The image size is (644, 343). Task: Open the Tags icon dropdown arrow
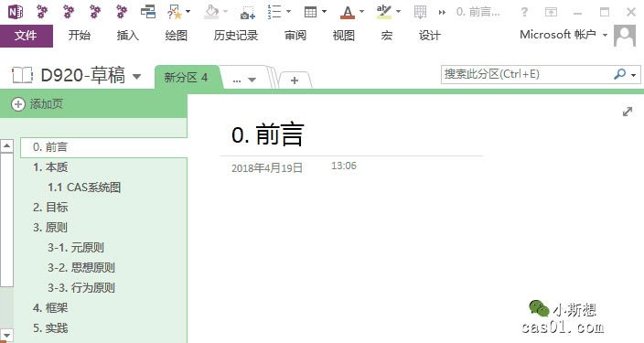188,12
